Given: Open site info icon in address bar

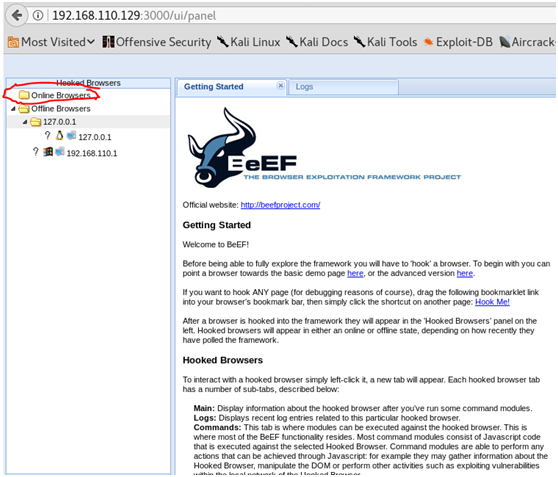Looking at the screenshot, I should click(x=38, y=15).
